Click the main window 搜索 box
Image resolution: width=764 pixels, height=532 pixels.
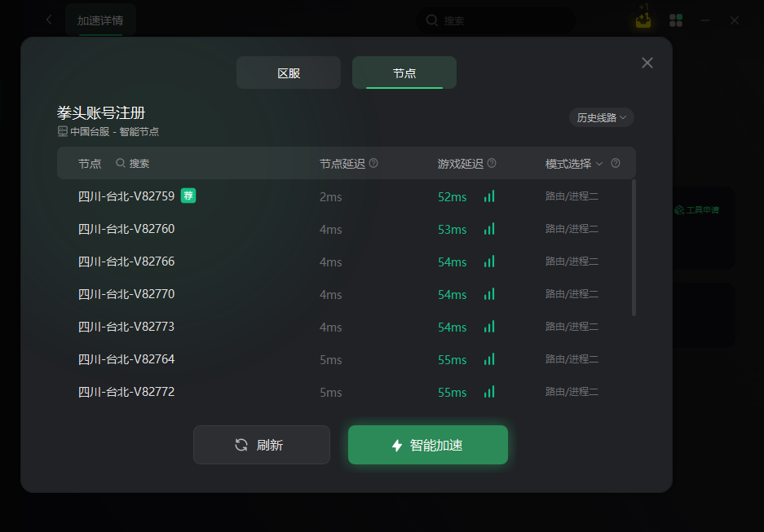click(495, 20)
